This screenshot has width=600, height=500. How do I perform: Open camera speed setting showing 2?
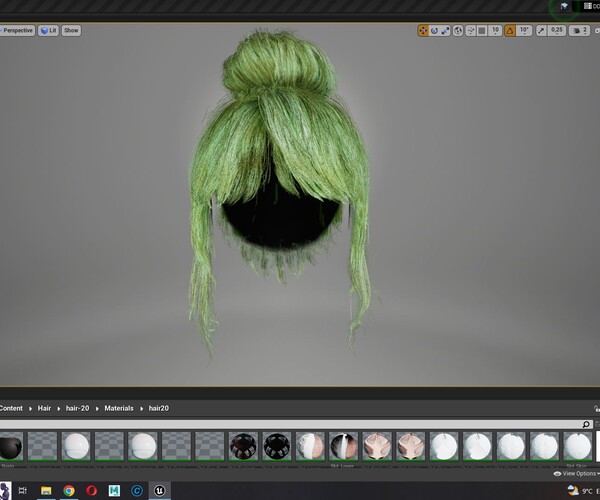[x=579, y=30]
